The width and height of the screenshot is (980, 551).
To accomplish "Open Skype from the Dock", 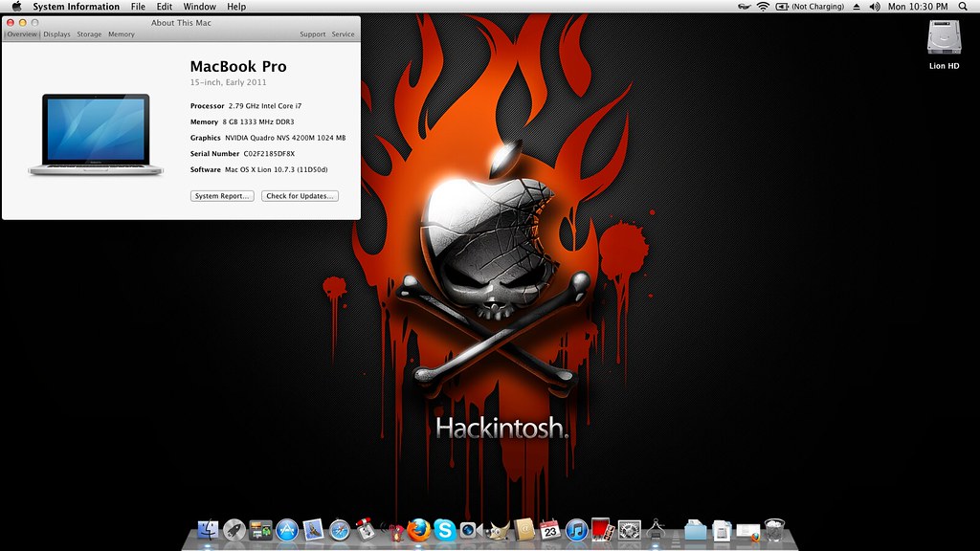I will click(445, 530).
